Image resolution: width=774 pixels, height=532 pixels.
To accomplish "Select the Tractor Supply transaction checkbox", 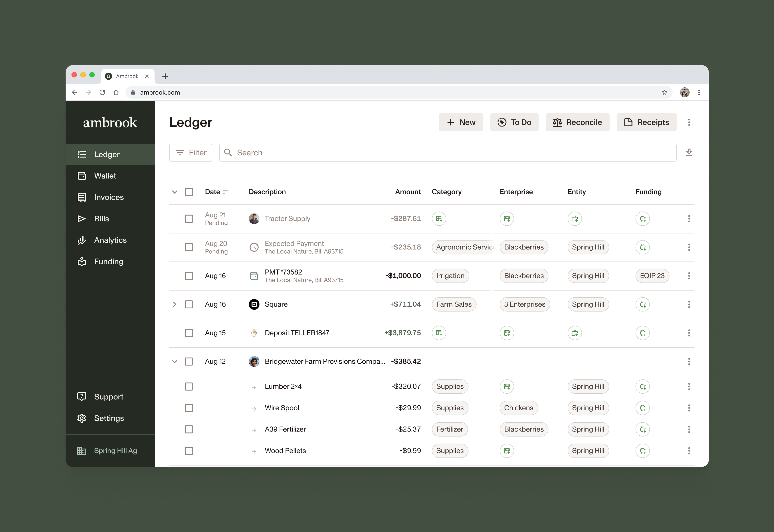I will pos(189,219).
